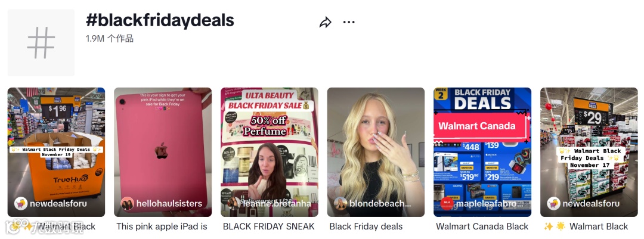Open the Ulta Beauty perfume sale video
This screenshot has height=239, width=644.
point(270,152)
